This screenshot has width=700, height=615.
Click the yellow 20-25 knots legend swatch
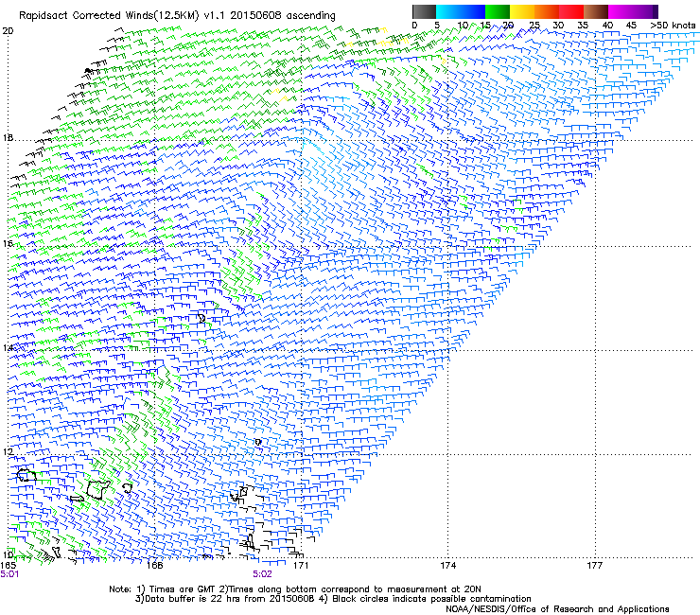pos(522,11)
